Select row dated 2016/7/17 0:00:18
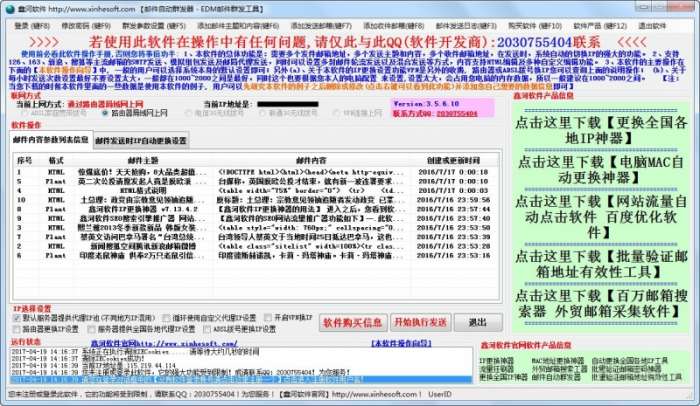700x406 pixels. (256, 172)
